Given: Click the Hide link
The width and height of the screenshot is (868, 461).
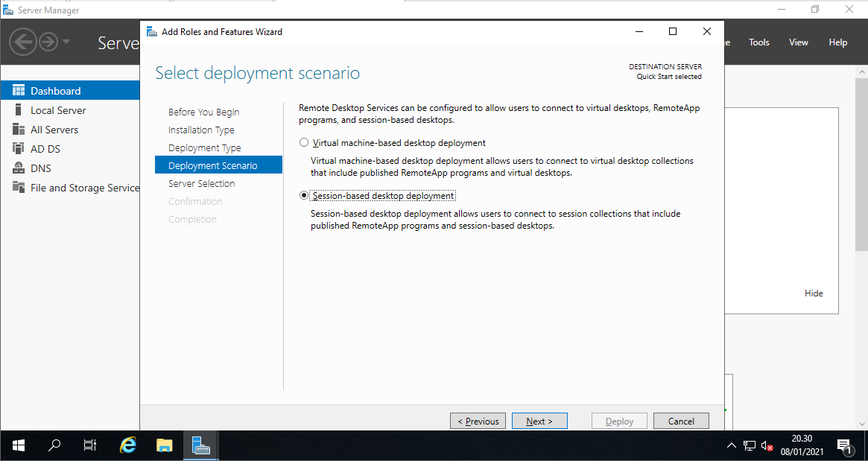Looking at the screenshot, I should [814, 293].
